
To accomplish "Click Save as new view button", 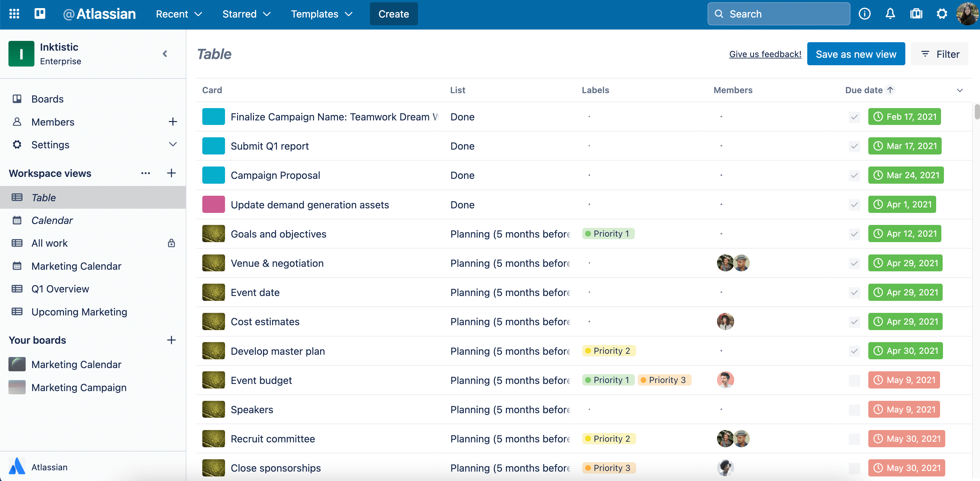I will 856,54.
